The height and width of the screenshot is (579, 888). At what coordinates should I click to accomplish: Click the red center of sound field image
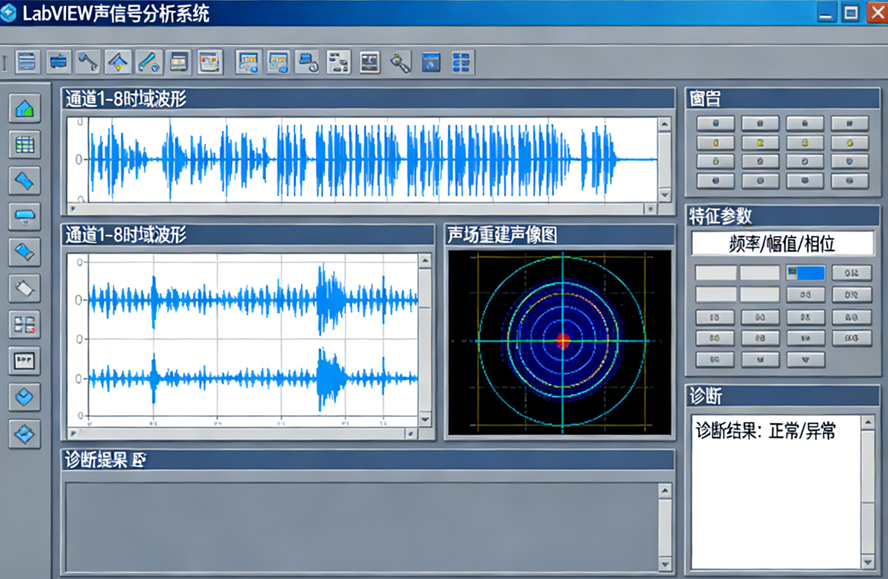point(562,340)
